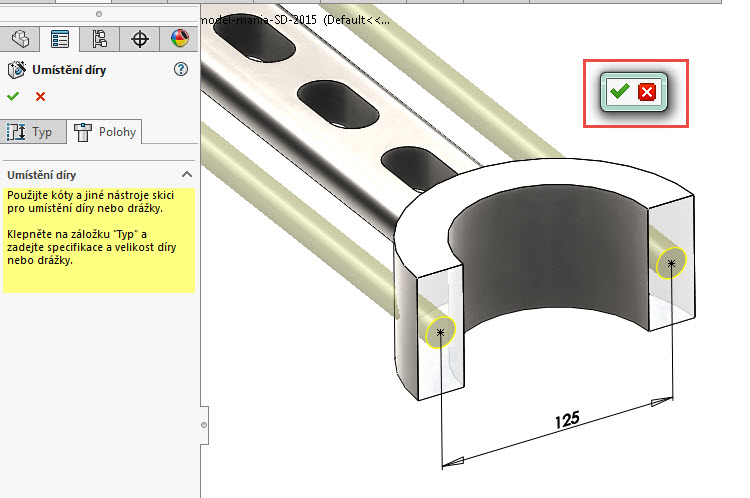750x498 pixels.
Task: Cancel hole with panel red X
Action: pyautogui.click(x=41, y=97)
